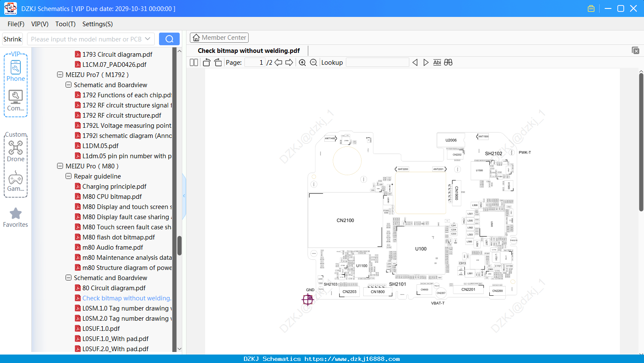
Task: Go to next page arrow
Action: pyautogui.click(x=289, y=63)
